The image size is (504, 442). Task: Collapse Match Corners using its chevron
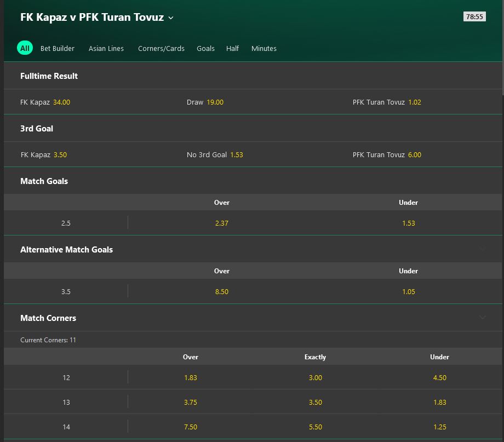coord(483,318)
